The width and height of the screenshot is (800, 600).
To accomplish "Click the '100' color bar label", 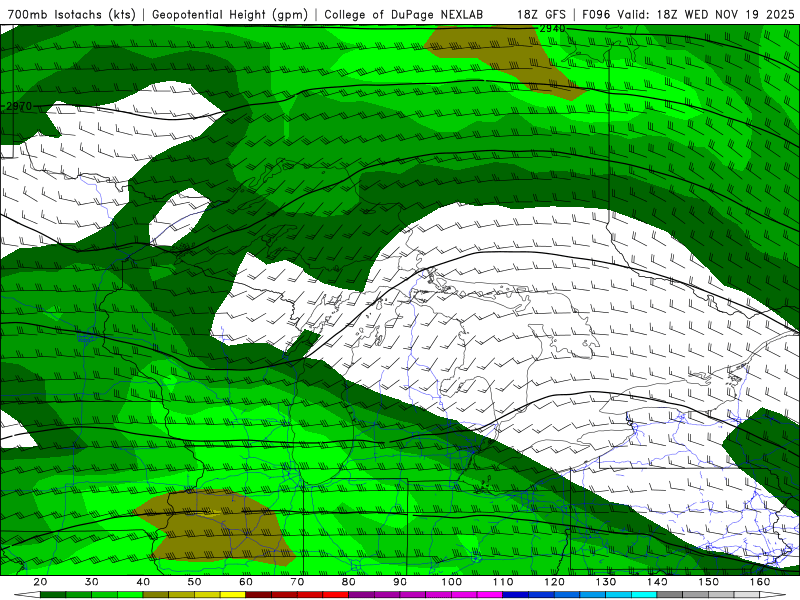I will click(452, 582).
